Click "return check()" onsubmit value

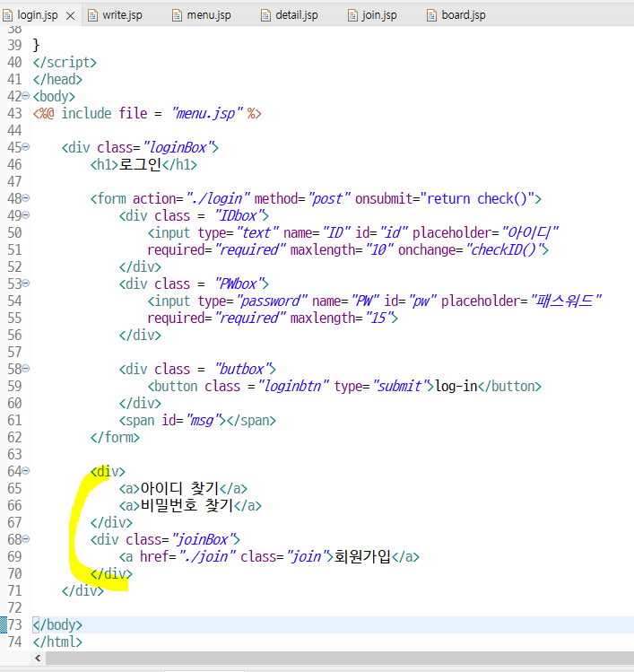point(477,199)
